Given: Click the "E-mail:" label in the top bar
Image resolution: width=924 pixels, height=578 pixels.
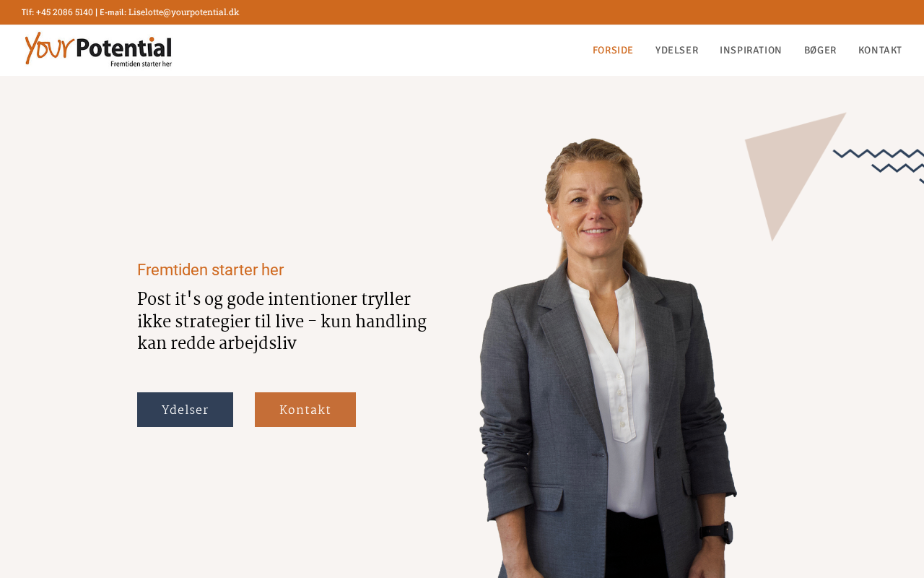Looking at the screenshot, I should tap(113, 12).
